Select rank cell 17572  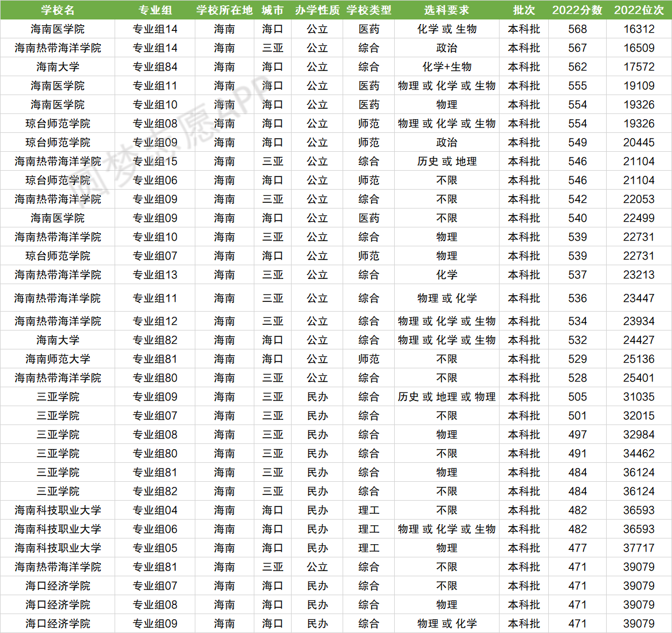(639, 67)
